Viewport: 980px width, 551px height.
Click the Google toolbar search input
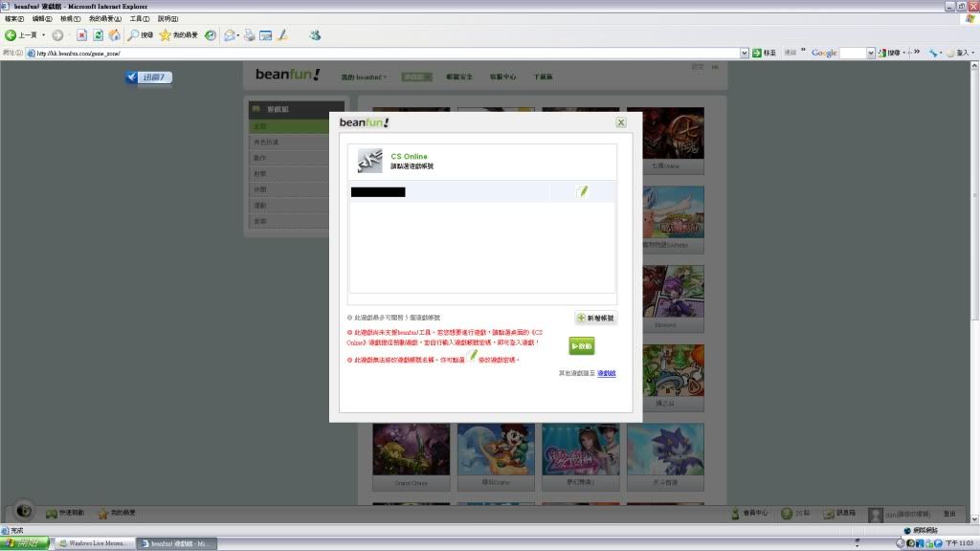(853, 54)
